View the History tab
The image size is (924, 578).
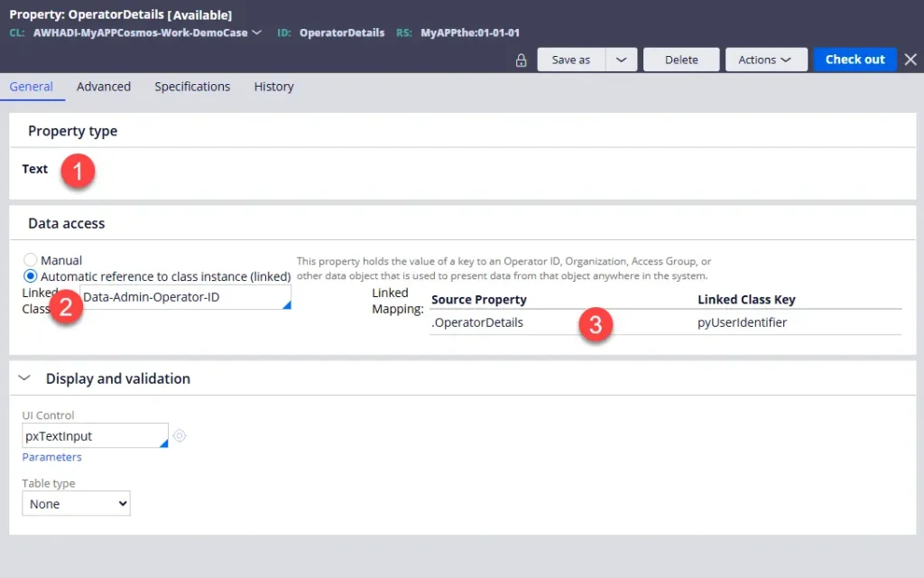274,87
